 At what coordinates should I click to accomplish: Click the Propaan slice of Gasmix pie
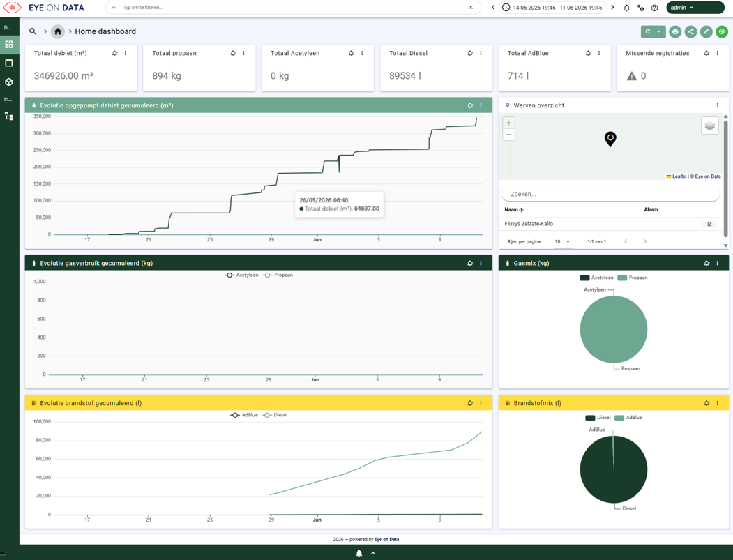tap(614, 330)
